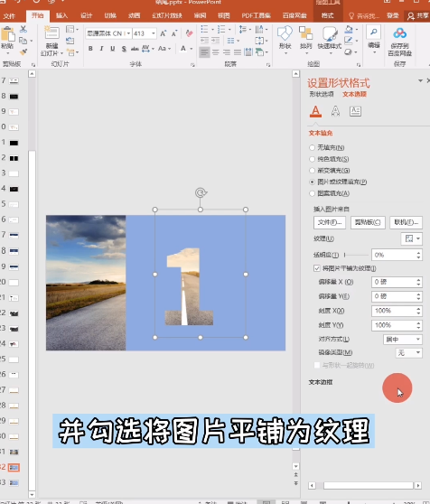Toggle italic formatting I
Image resolution: width=430 pixels, height=504 pixels.
coord(101,49)
